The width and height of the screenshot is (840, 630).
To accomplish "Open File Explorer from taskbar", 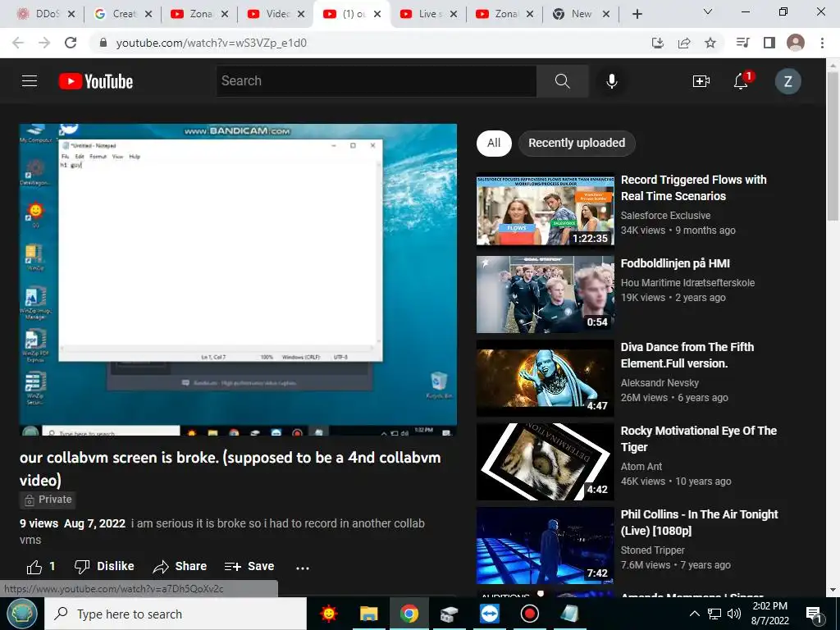I will coord(368,614).
